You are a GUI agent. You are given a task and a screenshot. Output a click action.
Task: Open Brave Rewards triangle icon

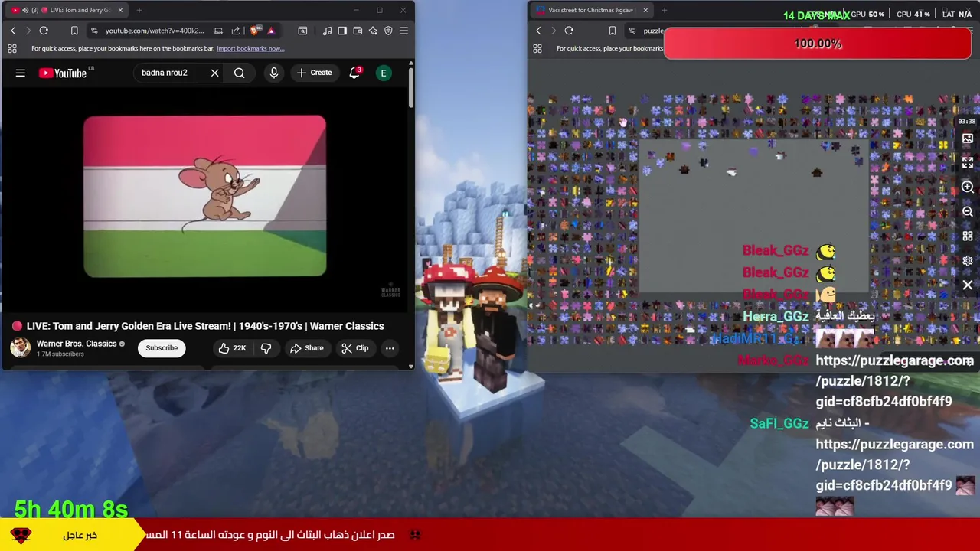[271, 31]
